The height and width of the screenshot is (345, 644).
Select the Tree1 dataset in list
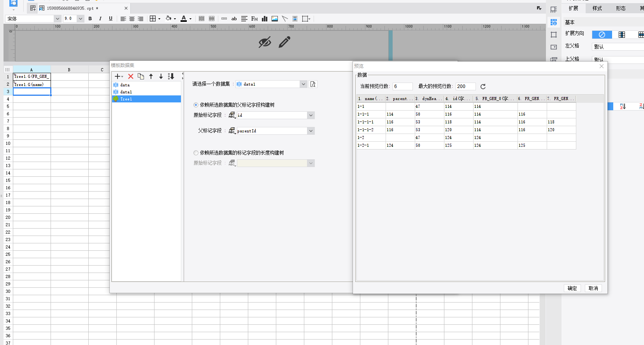147,99
